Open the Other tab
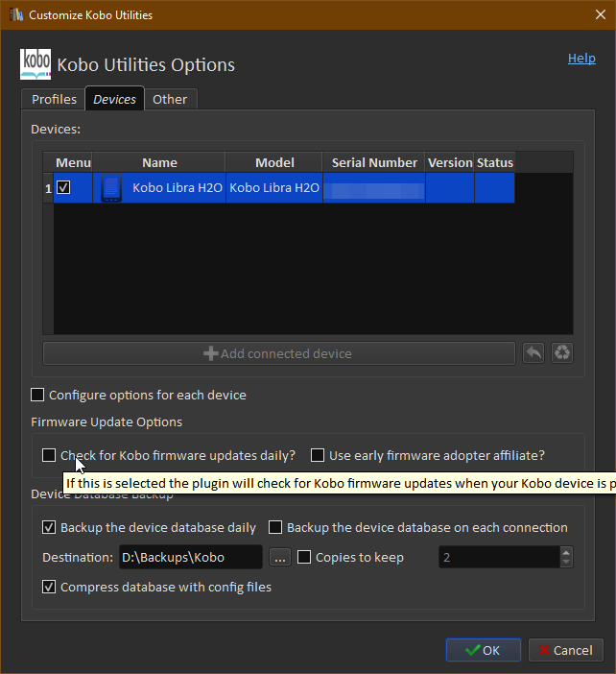616x674 pixels. click(170, 99)
